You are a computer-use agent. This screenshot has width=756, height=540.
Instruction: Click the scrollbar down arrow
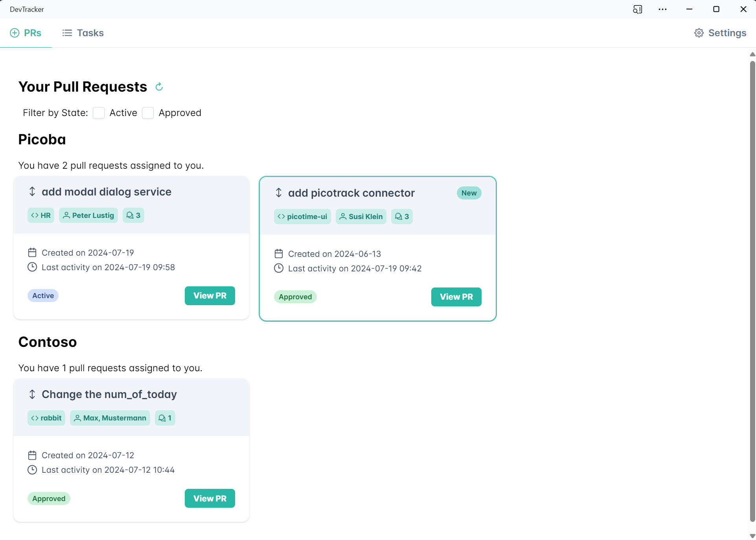(752, 536)
